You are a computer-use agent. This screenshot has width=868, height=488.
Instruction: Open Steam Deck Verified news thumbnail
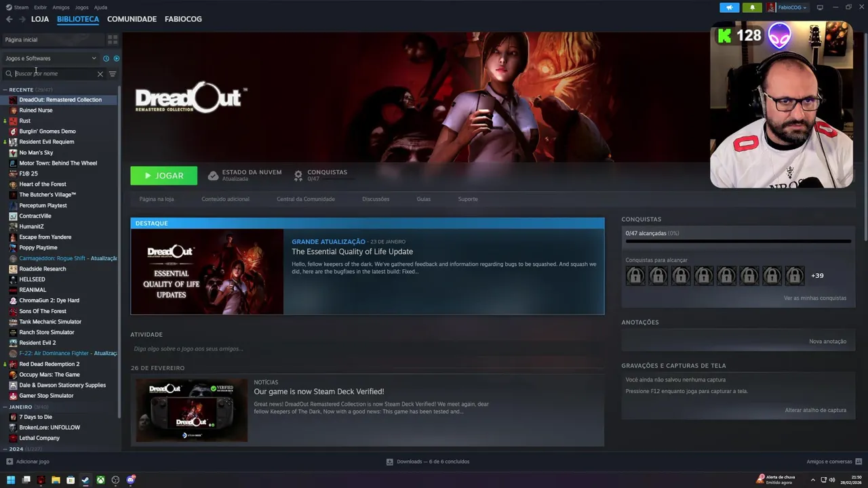click(x=191, y=410)
